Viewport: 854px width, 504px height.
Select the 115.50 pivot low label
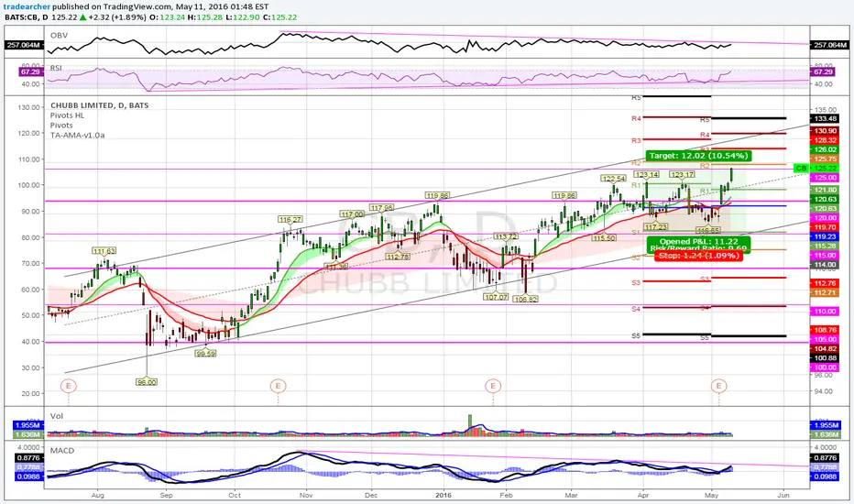click(x=604, y=238)
